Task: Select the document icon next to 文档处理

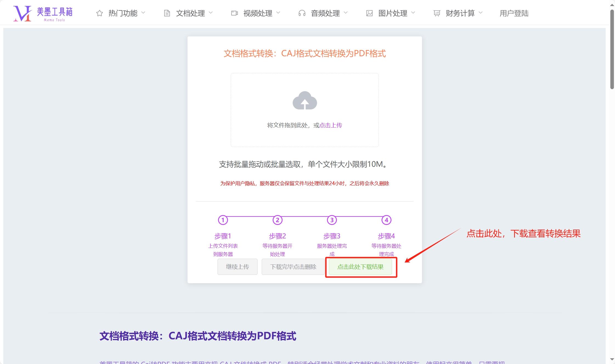Action: click(x=167, y=13)
